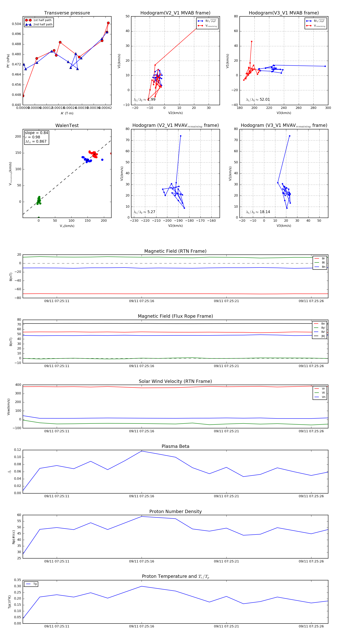This screenshot has width=351, height=644.
Task: Click the Vt legend entry
Action: click(x=320, y=393)
